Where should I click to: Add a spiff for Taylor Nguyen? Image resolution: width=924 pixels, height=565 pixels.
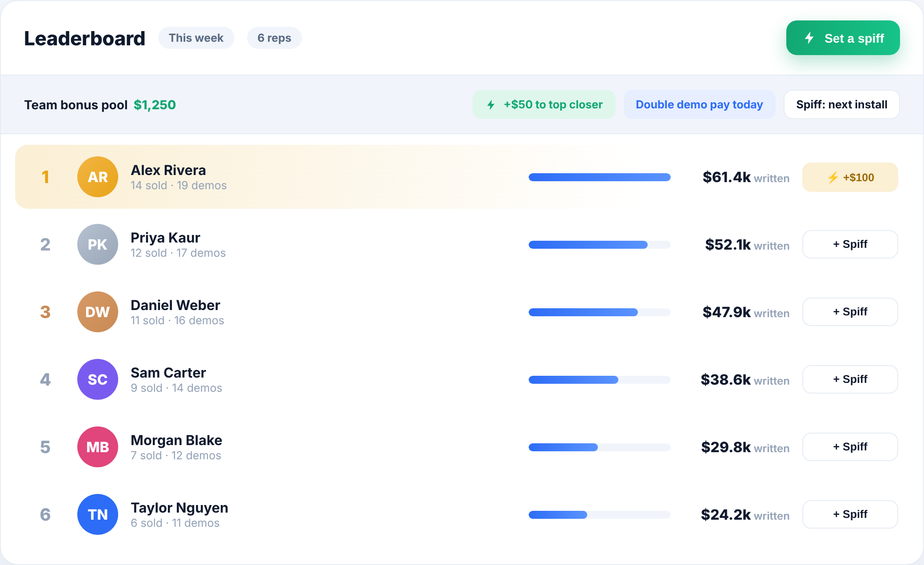tap(850, 514)
